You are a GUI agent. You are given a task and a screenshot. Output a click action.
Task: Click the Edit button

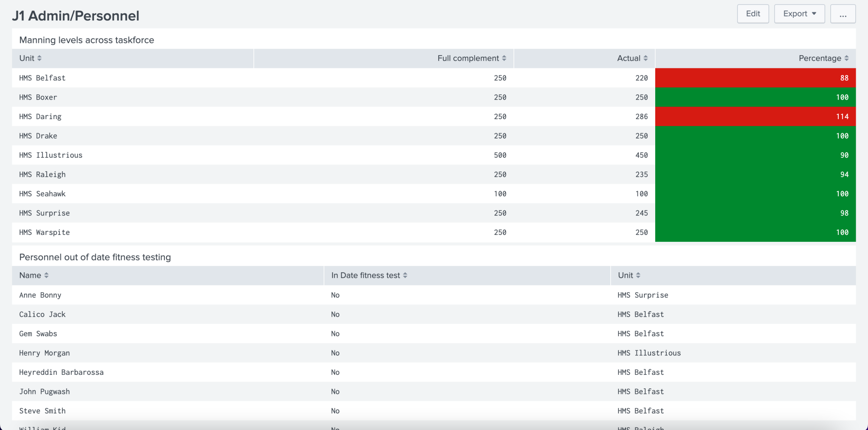753,13
